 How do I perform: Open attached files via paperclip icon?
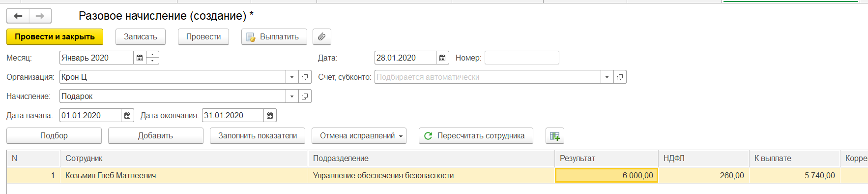(x=321, y=37)
